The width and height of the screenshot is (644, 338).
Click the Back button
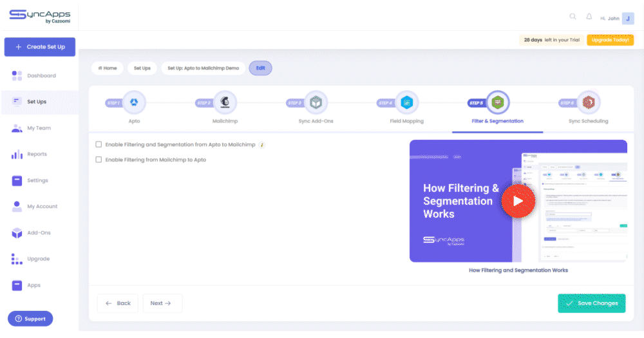coord(118,303)
